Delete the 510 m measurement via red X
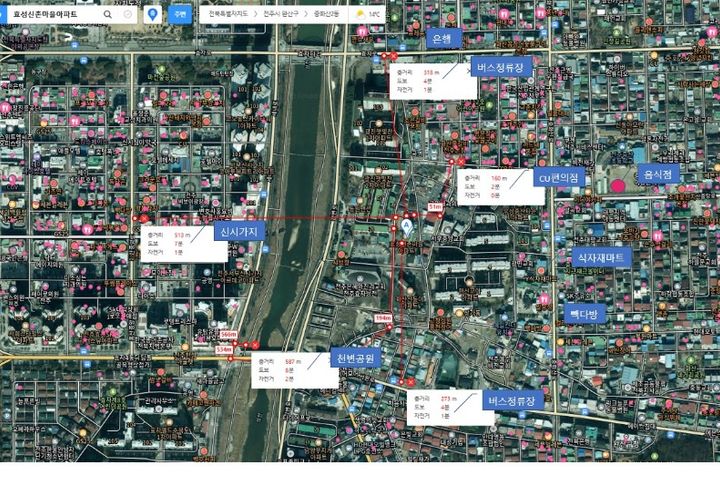 [x=144, y=219]
